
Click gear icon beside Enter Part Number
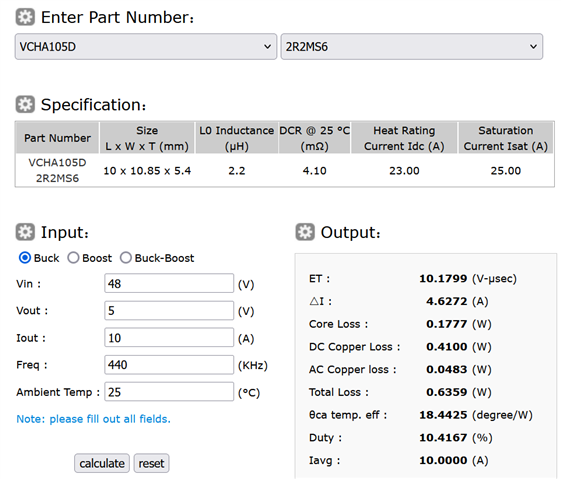(25, 17)
